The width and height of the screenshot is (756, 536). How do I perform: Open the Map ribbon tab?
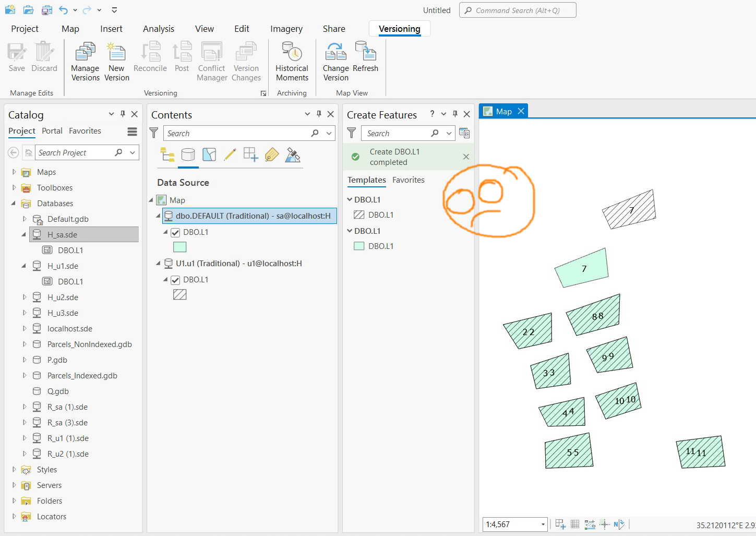tap(70, 29)
